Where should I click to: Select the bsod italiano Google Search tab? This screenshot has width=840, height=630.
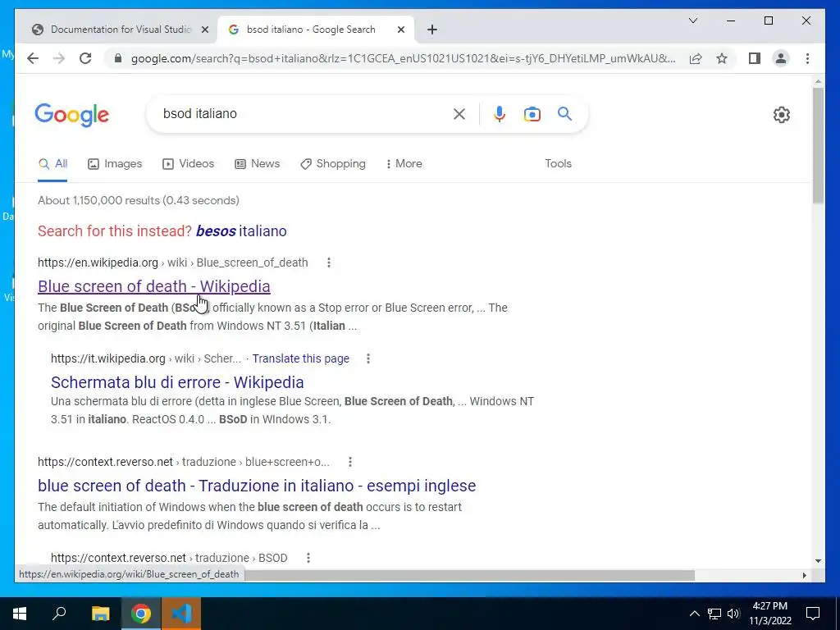click(x=316, y=30)
